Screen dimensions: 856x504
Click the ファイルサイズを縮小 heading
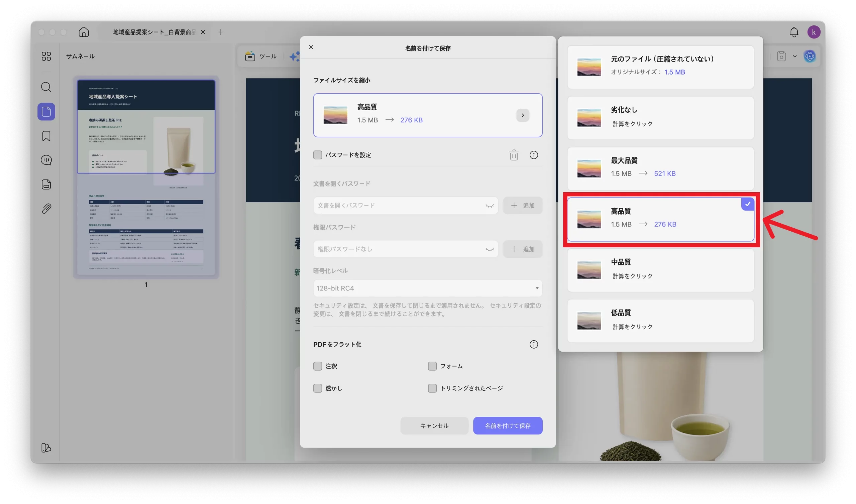click(341, 80)
